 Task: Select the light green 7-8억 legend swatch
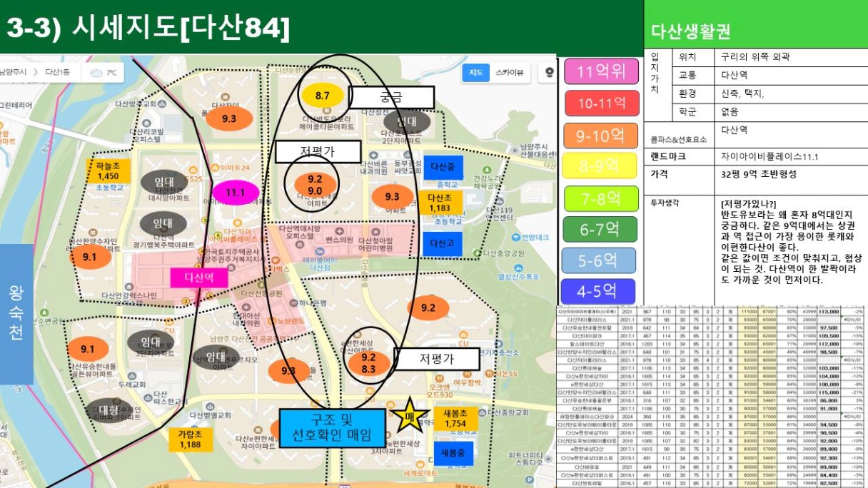(x=600, y=198)
